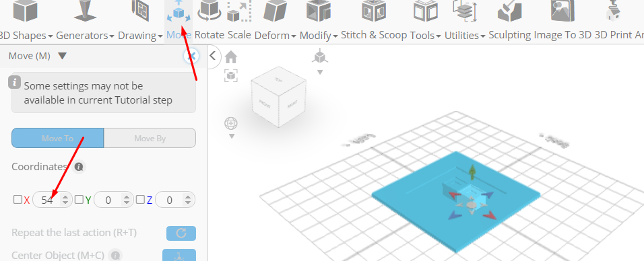Click the axes display icon above viewport
The image size is (644, 261).
coord(320,57)
